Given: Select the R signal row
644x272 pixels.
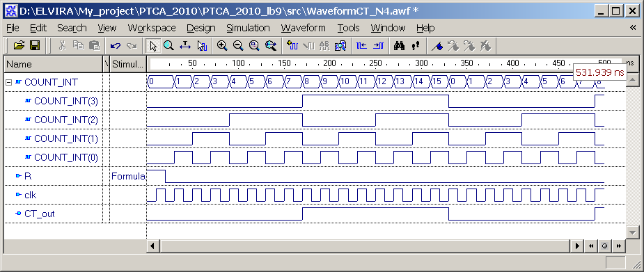Looking at the screenshot, I should tap(28, 176).
